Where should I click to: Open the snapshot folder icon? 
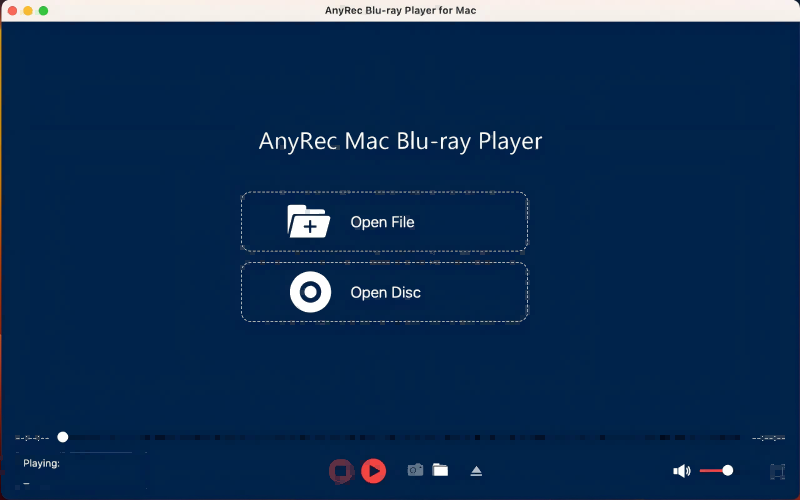440,470
